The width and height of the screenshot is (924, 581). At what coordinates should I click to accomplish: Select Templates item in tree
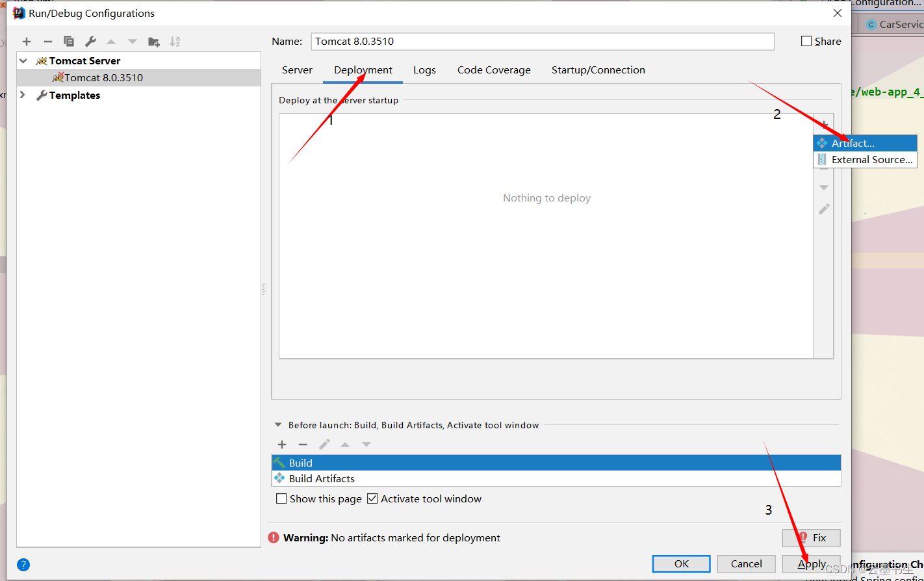tap(74, 95)
